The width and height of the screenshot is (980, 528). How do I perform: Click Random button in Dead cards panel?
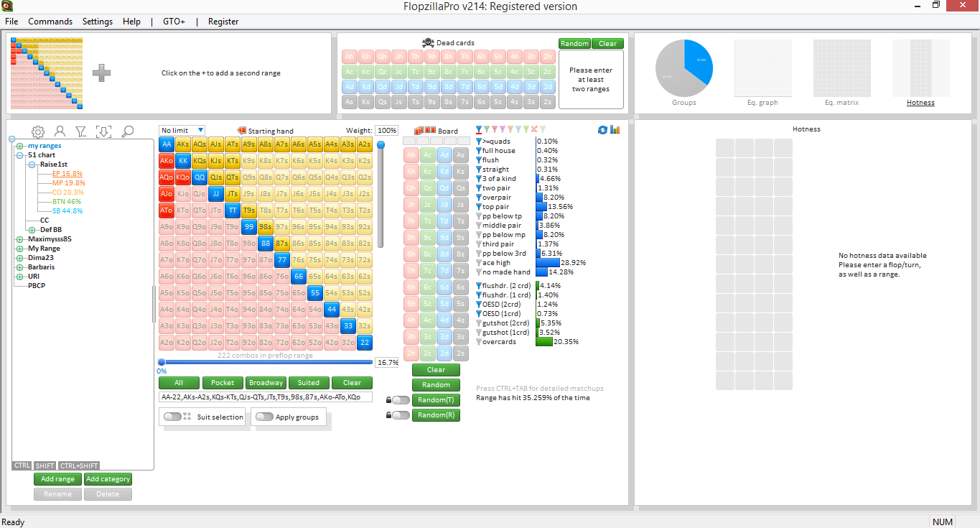tap(574, 44)
